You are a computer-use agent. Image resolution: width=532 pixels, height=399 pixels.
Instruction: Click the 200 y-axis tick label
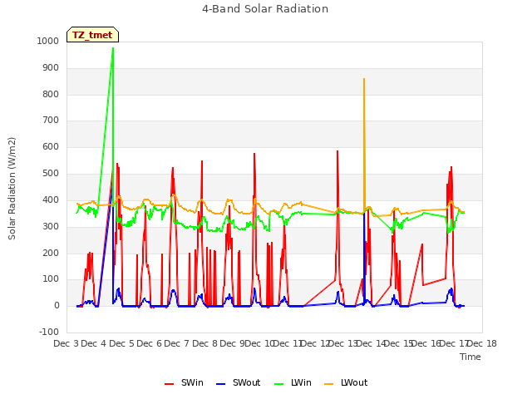(51, 253)
